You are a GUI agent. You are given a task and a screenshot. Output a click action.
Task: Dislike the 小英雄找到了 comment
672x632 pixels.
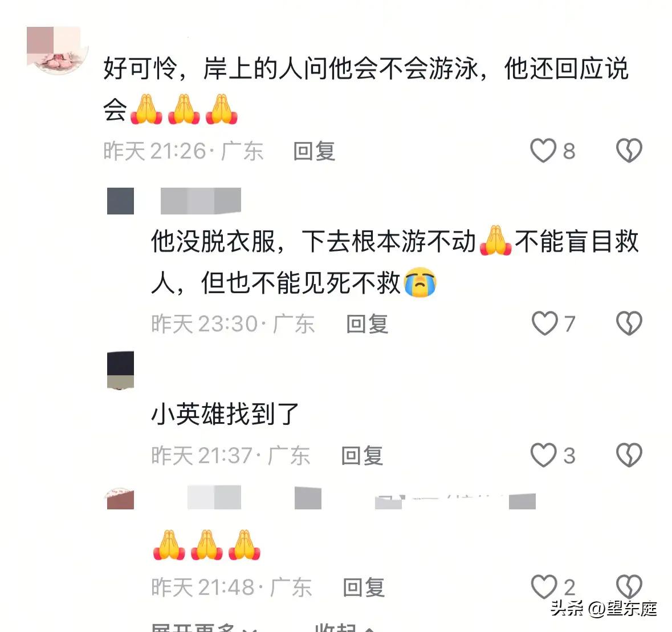pyautogui.click(x=629, y=455)
